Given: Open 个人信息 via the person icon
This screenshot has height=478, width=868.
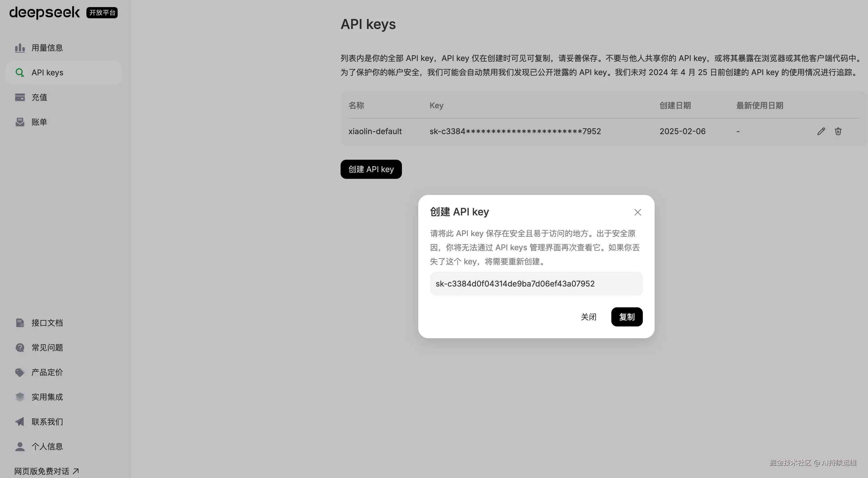Looking at the screenshot, I should point(20,446).
